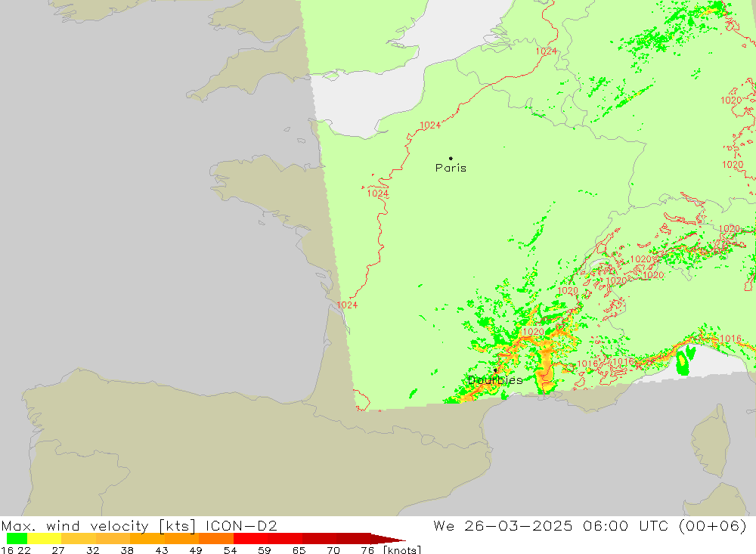The height and width of the screenshot is (554, 756).
Task: Pick the 32–38 knots legend swatch
Action: 113,539
